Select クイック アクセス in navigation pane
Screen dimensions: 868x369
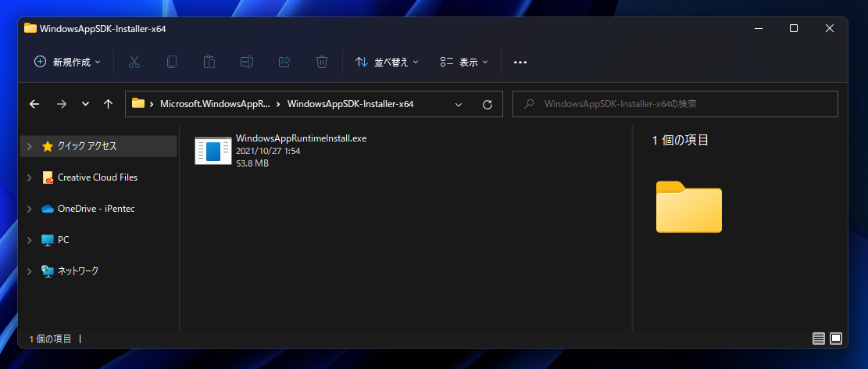[87, 146]
